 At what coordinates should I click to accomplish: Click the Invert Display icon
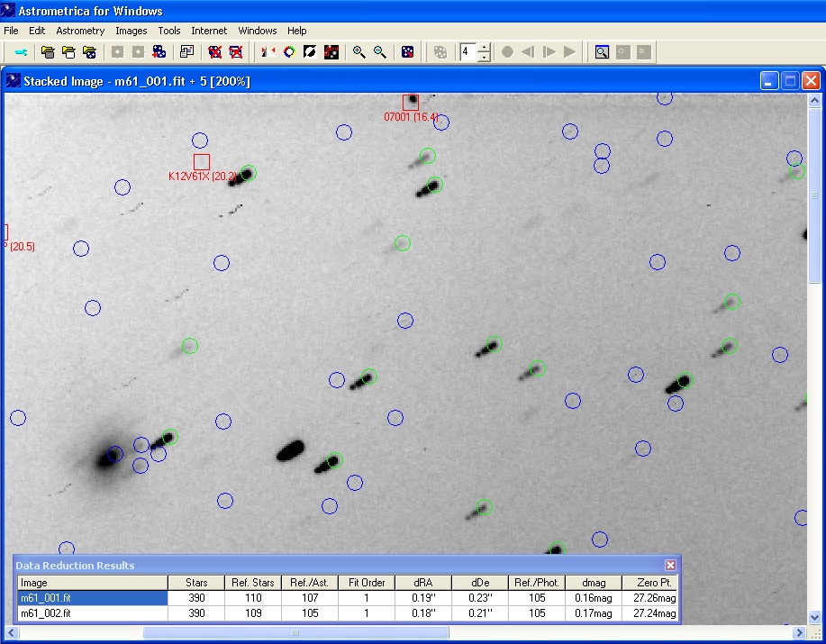click(x=310, y=52)
